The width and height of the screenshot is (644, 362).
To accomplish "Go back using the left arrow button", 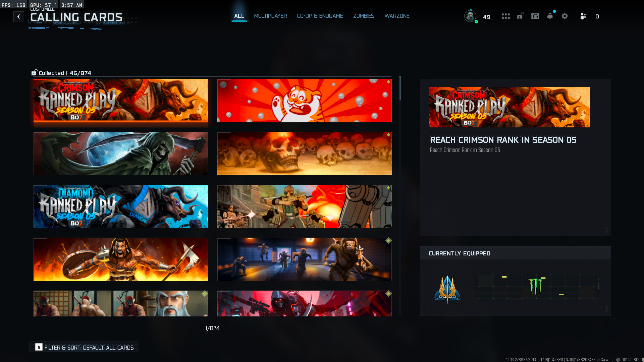I will pos(19,17).
